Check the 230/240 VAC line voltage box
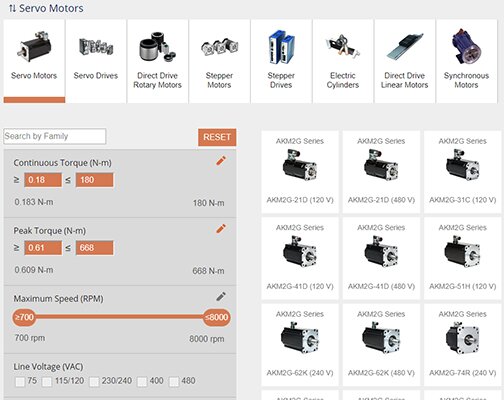 (94, 381)
